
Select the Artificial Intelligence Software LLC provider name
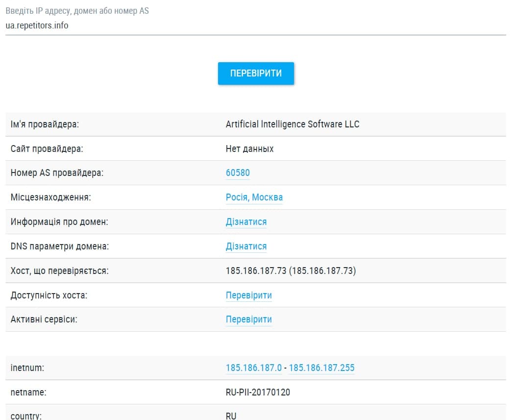pos(292,124)
